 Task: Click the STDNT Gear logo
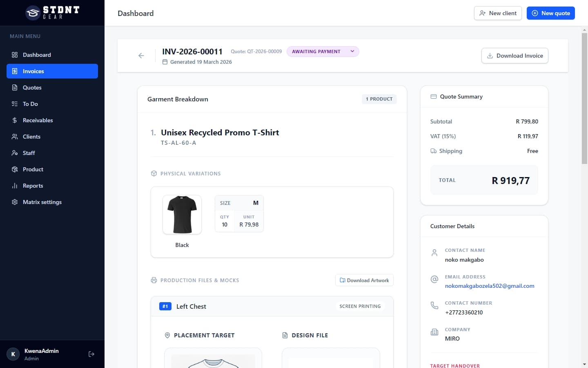52,13
